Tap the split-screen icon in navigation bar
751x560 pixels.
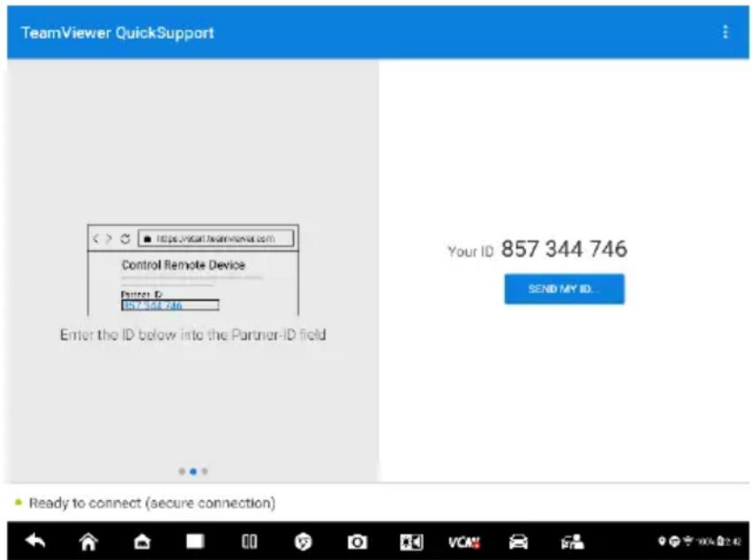(x=249, y=541)
